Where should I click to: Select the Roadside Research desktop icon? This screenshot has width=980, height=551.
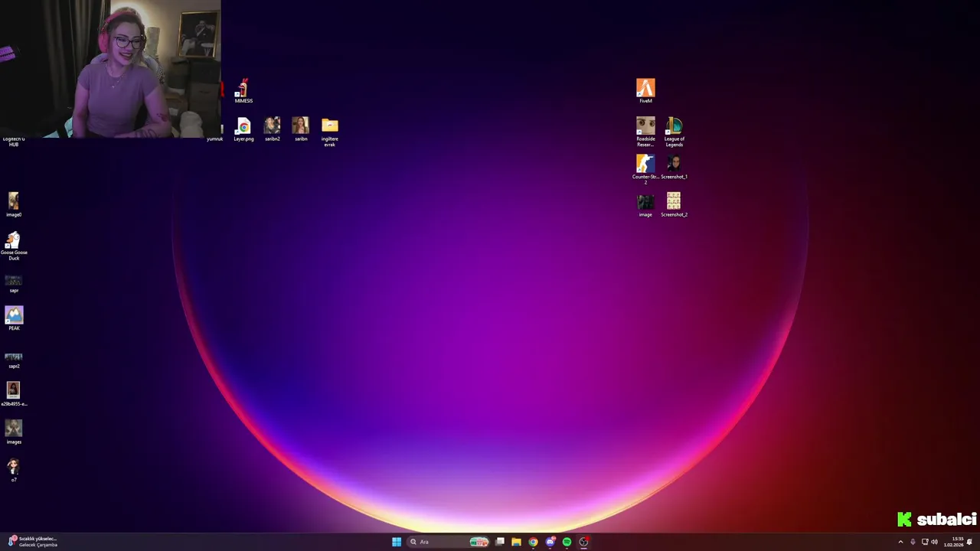click(645, 132)
